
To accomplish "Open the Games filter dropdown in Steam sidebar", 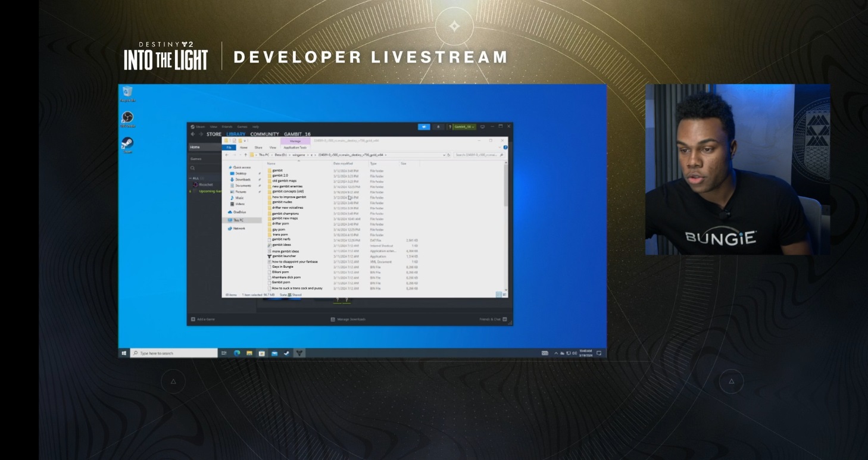I will point(204,159).
